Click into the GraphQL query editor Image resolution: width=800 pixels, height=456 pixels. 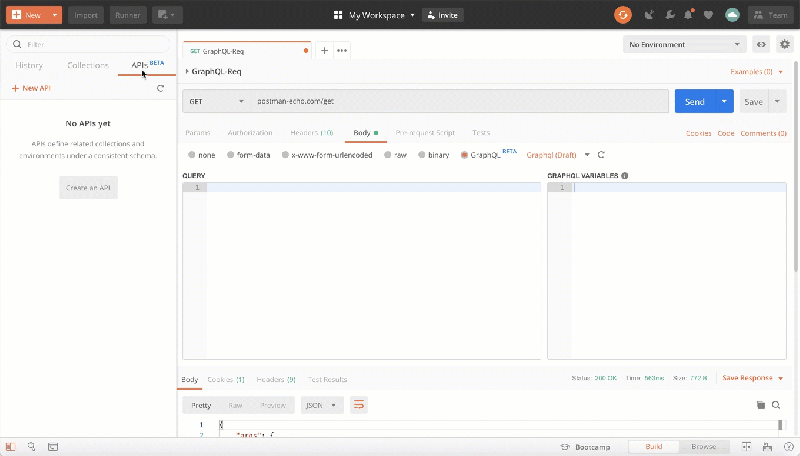[361, 270]
